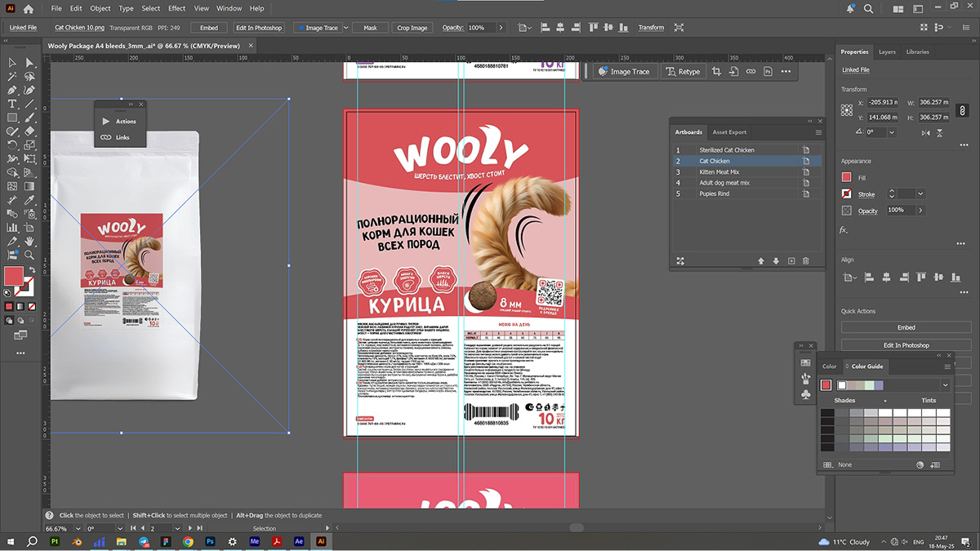Click the crop icon in floating taskbar
Viewport: 980px width, 551px height.
tap(716, 72)
